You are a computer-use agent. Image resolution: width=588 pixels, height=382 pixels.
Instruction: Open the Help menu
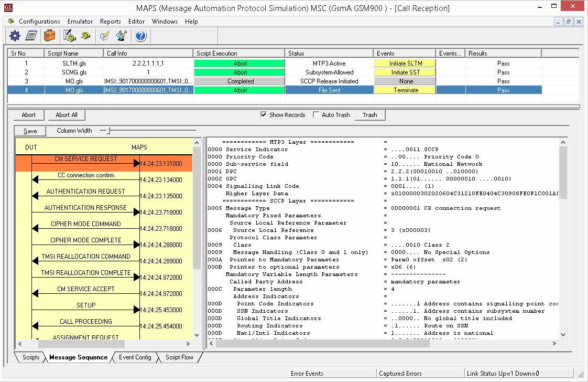191,22
